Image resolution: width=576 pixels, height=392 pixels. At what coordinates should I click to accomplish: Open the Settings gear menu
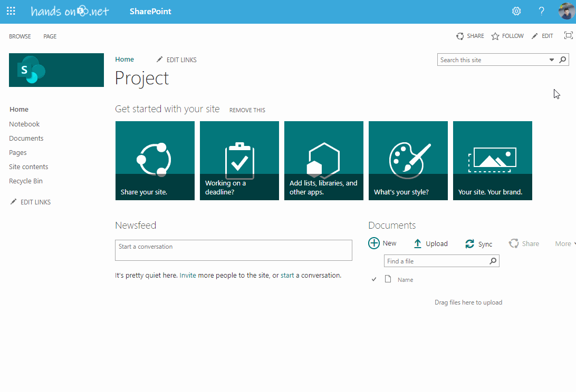coord(516,11)
